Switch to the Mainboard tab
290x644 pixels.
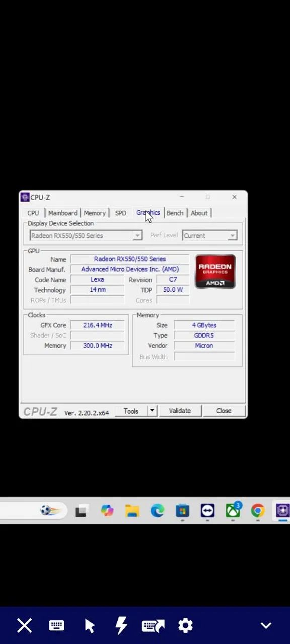[62, 213]
